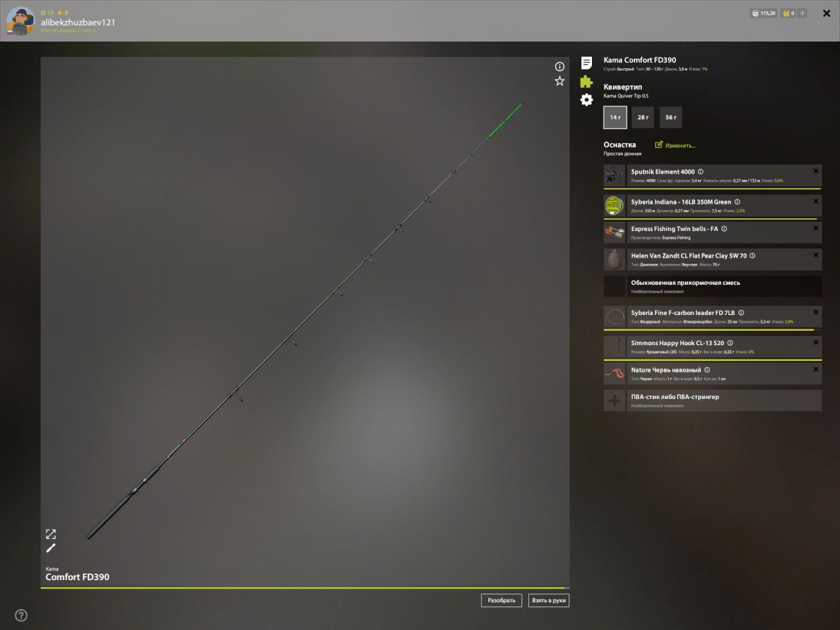This screenshot has width=840, height=630.
Task: Remove the Simmons Happy Hook CL-13
Action: (816, 342)
